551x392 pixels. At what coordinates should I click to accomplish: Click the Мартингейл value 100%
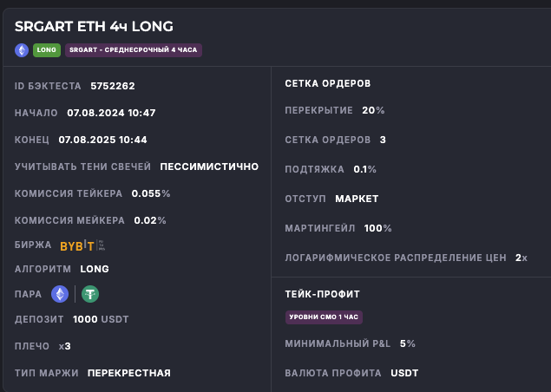point(377,228)
